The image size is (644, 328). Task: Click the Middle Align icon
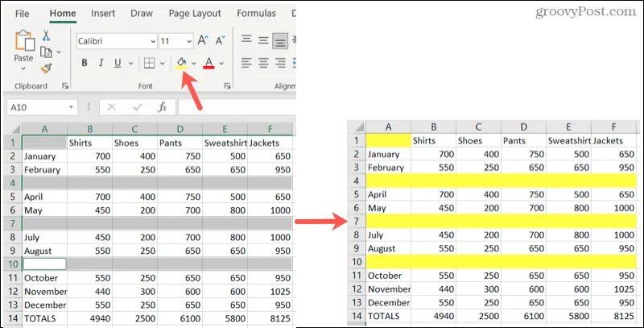[x=263, y=40]
